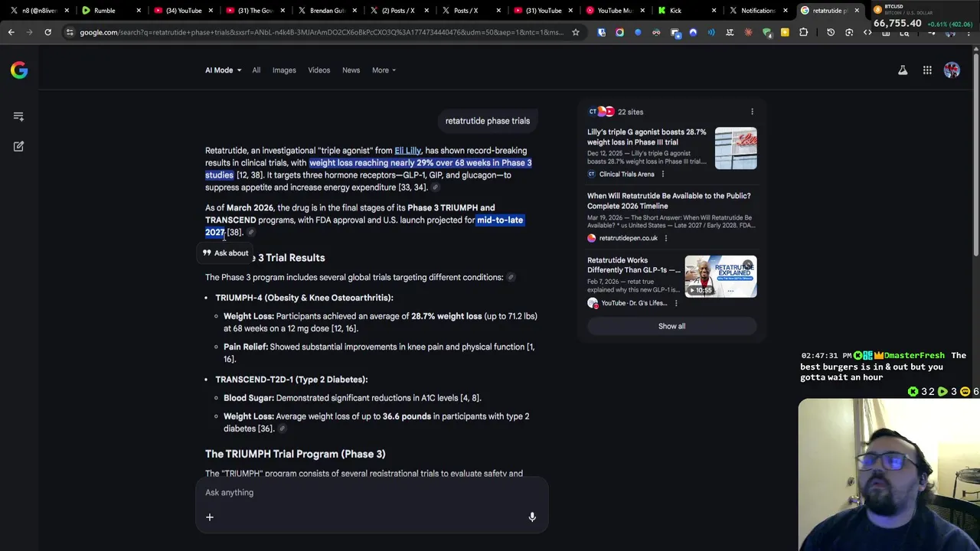Open the browser Extensions puzzle icon
The image size is (980, 551).
(803, 32)
